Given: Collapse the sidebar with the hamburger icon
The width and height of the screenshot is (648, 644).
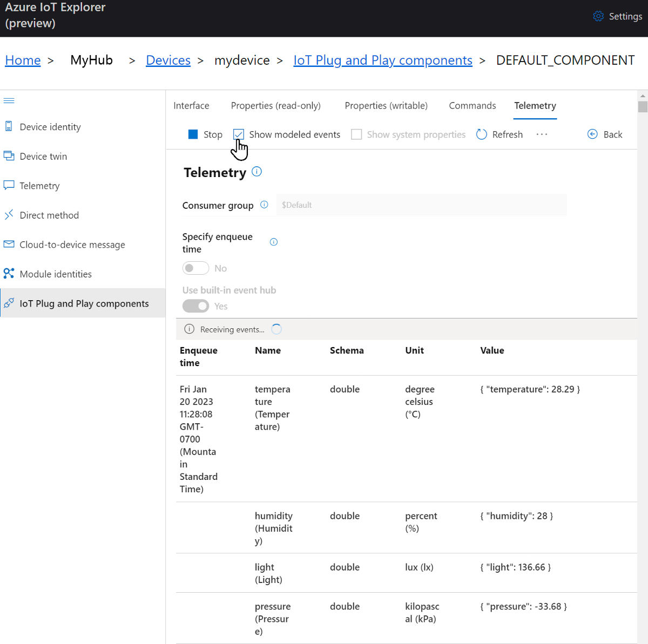Looking at the screenshot, I should click(9, 100).
